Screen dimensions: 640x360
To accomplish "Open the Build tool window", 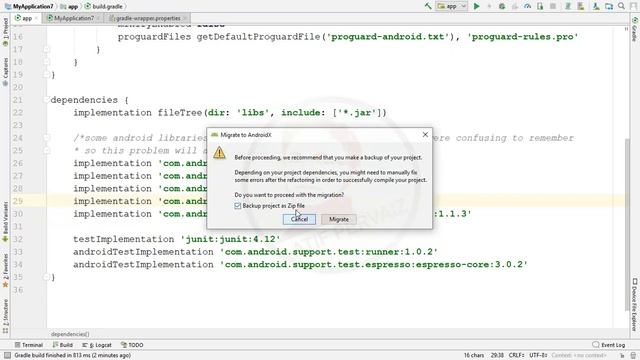I will [x=62, y=345].
